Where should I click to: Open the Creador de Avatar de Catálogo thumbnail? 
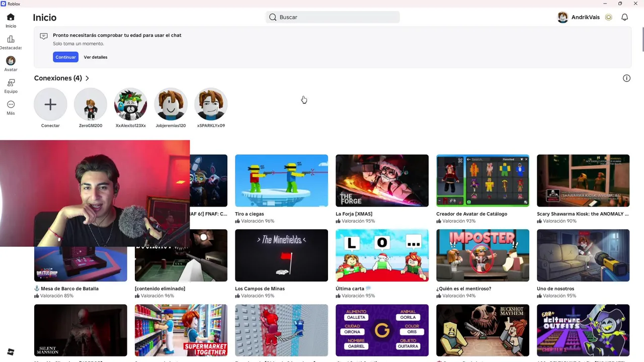click(482, 180)
